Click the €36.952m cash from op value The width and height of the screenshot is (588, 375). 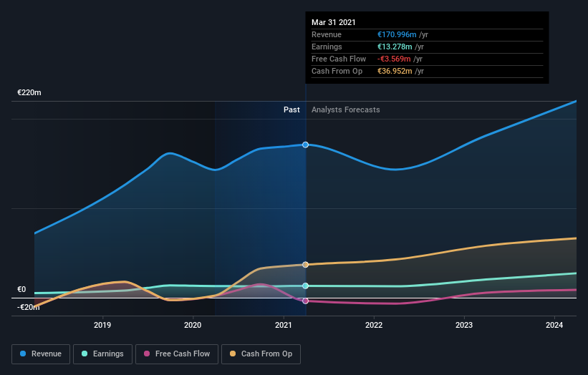[x=395, y=71]
